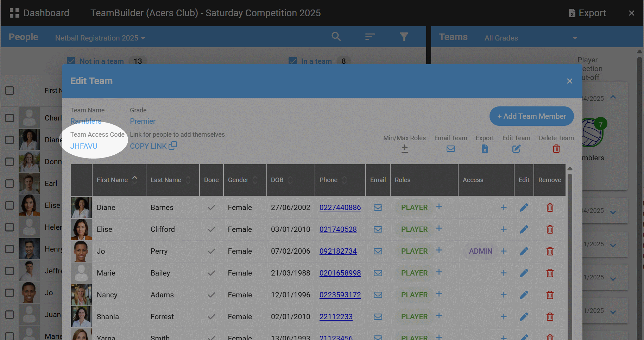
Task: Tick the checkbox beside Earl
Action: (x=10, y=184)
